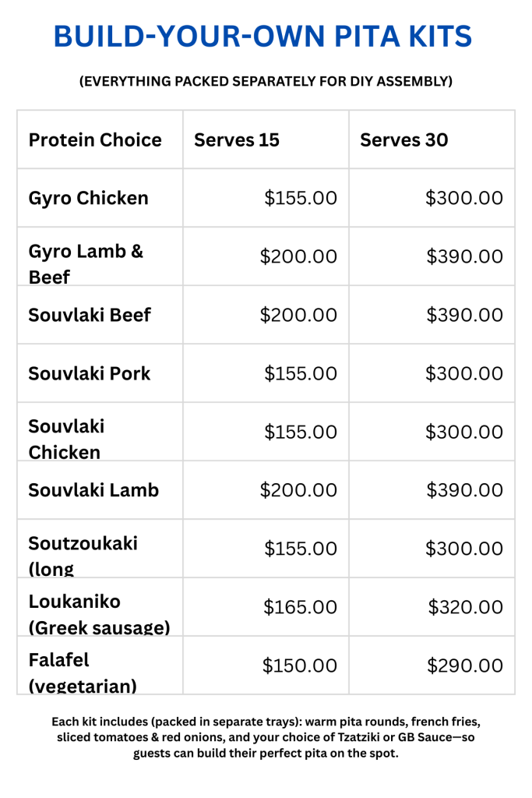Select the Souvlaki Chicken row label
The height and width of the screenshot is (798, 532).
pyautogui.click(x=66, y=440)
